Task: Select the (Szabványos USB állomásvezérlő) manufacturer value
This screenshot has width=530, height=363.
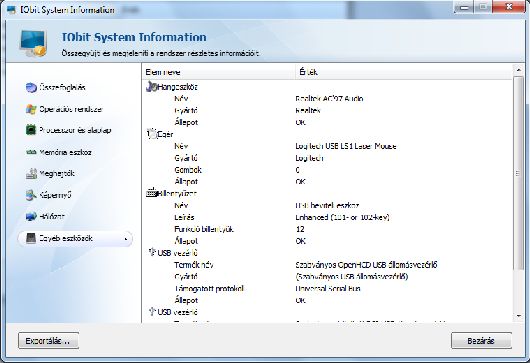Action: pyautogui.click(x=352, y=276)
